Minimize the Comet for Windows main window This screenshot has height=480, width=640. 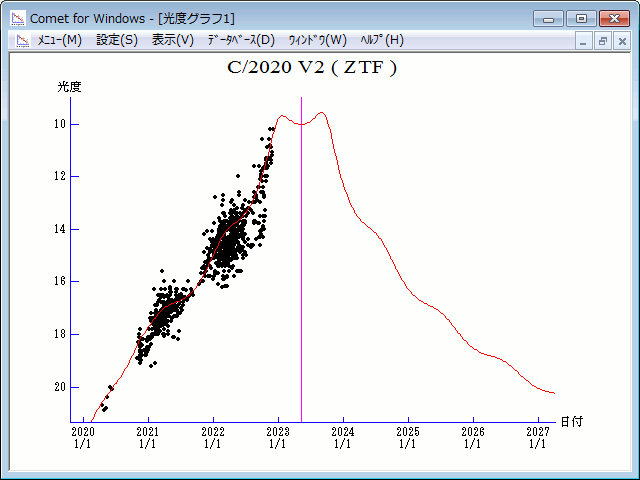pos(548,18)
